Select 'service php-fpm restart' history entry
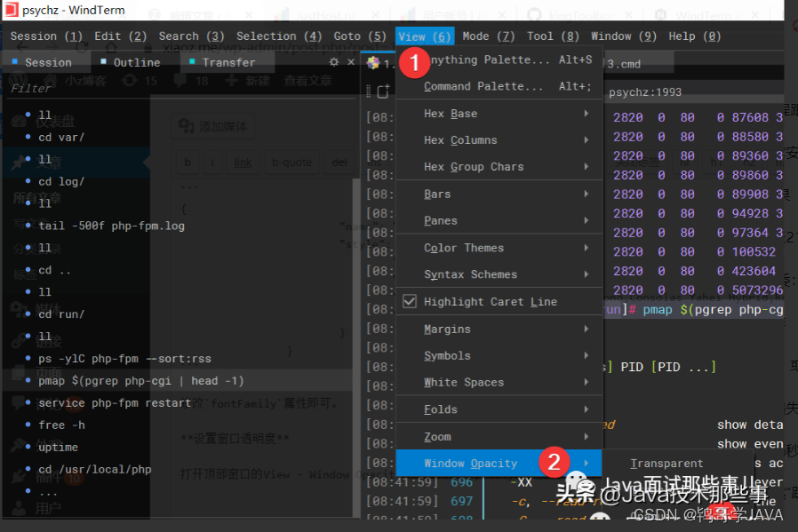The width and height of the screenshot is (798, 532). [115, 403]
